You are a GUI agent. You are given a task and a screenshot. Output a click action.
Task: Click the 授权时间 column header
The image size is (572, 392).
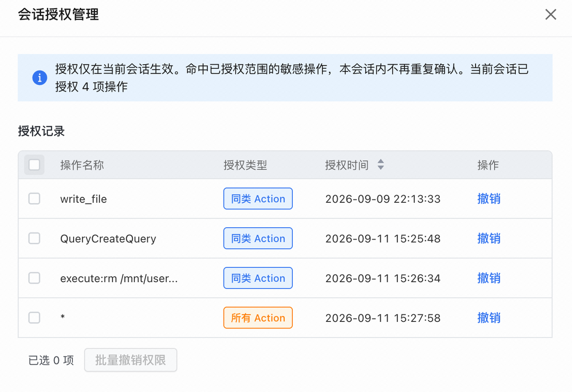[x=347, y=165]
